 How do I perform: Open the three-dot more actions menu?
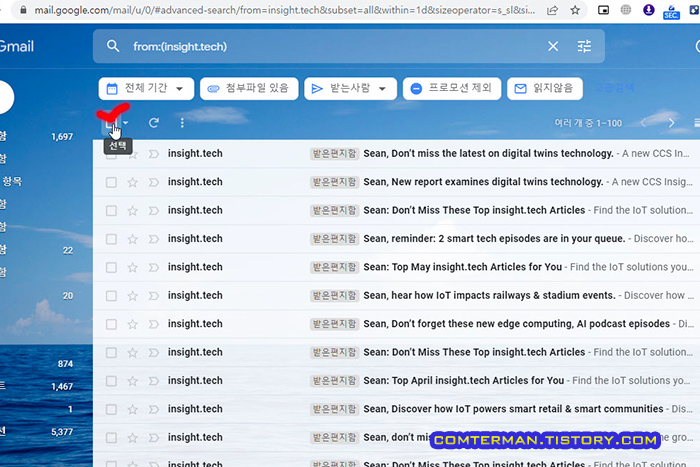tap(182, 123)
